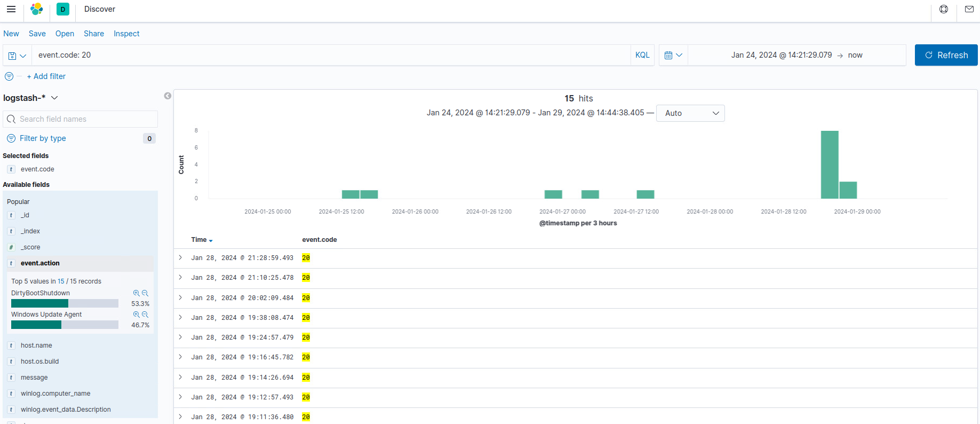This screenshot has height=424, width=980.
Task: Open the Inspect menu item
Action: click(126, 34)
